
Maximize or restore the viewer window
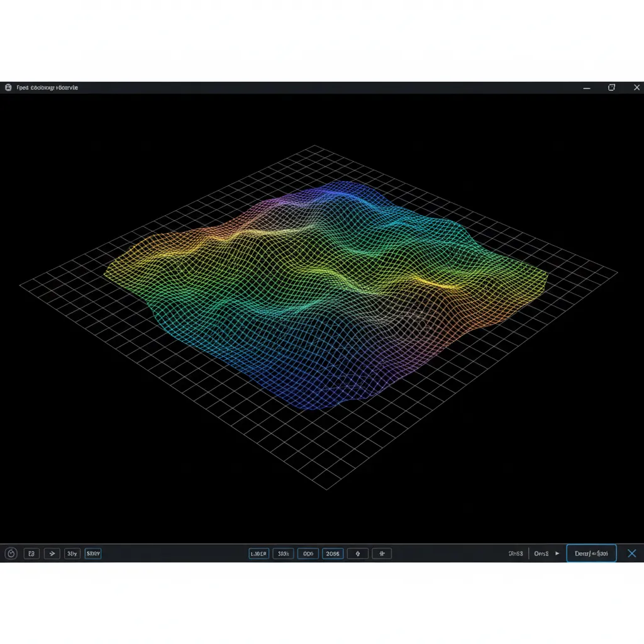(x=611, y=87)
